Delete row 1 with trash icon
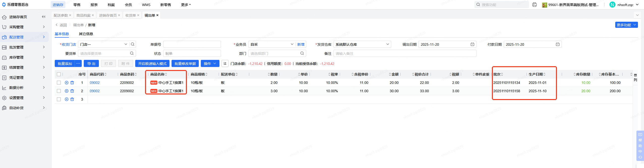The height and width of the screenshot is (168, 644). tap(72, 83)
